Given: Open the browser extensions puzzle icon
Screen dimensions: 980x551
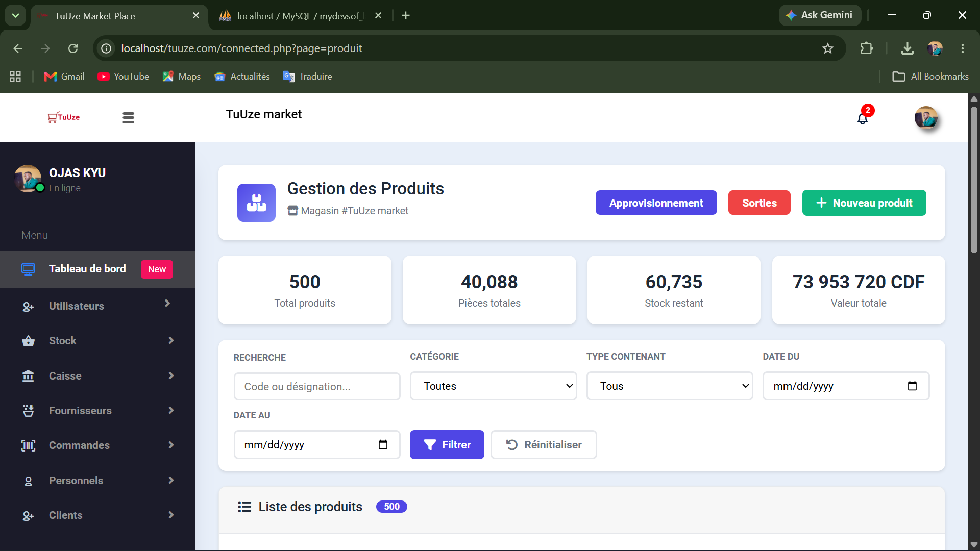Looking at the screenshot, I should 866,48.
